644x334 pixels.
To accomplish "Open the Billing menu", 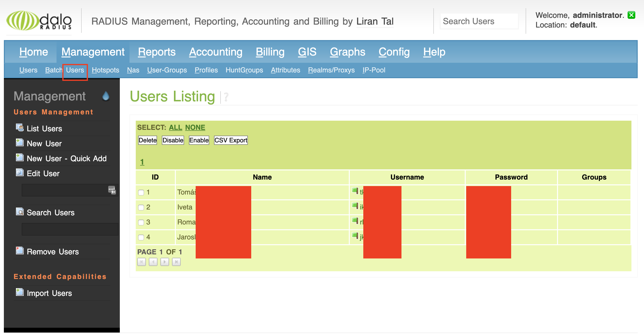I will tap(270, 52).
